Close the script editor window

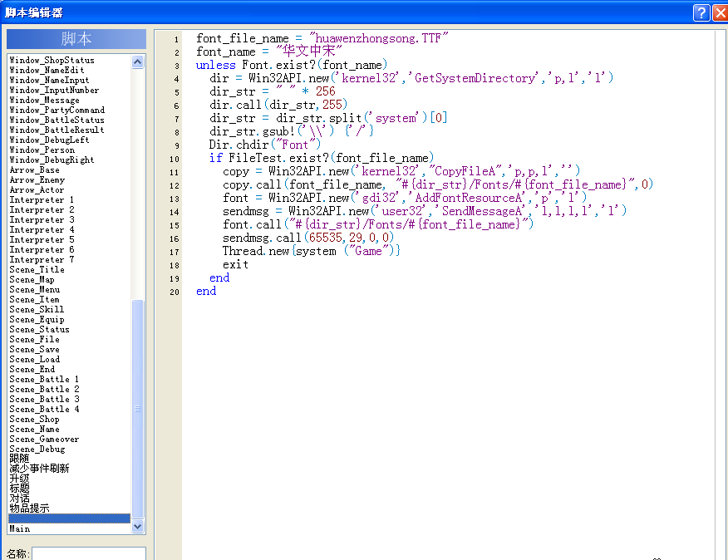click(x=721, y=12)
